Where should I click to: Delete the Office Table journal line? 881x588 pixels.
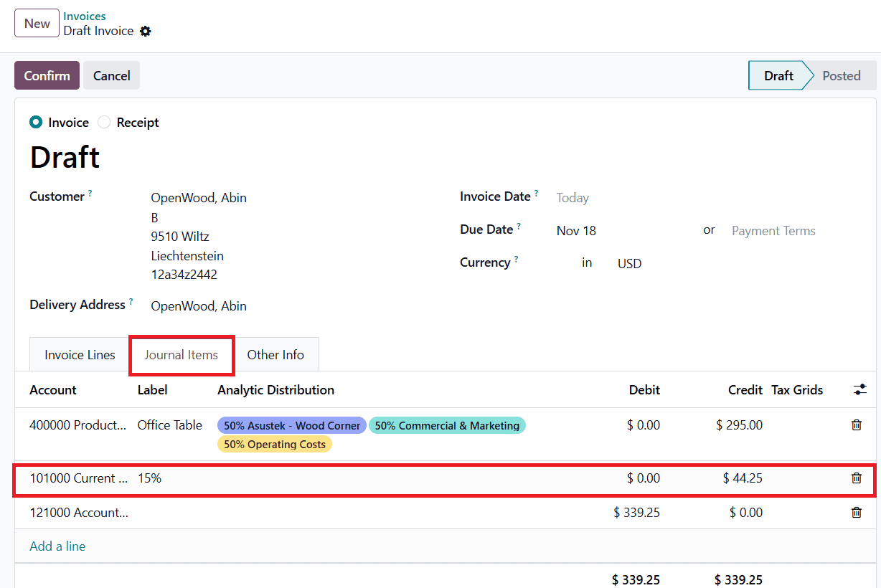[x=856, y=425]
